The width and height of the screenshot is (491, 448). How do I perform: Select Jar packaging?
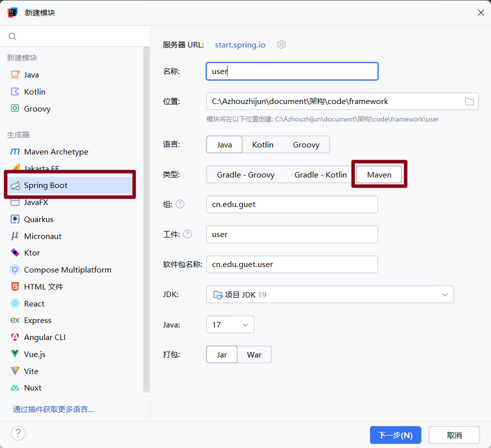point(221,354)
